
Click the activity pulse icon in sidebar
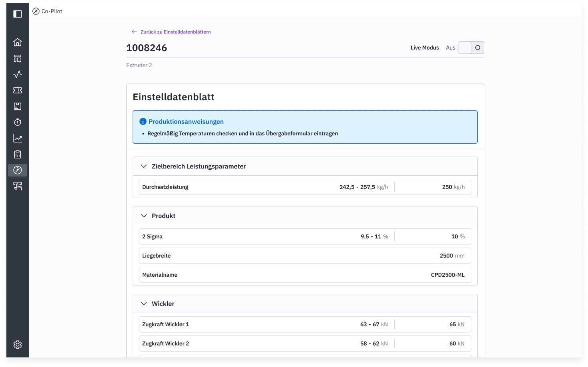[18, 74]
